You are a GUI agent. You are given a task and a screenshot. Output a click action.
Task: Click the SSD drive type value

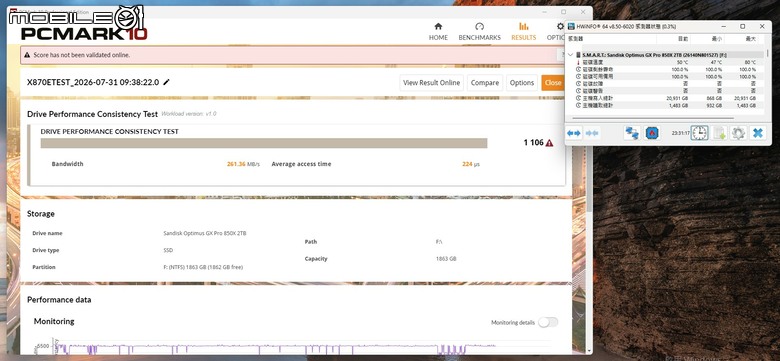tap(168, 250)
